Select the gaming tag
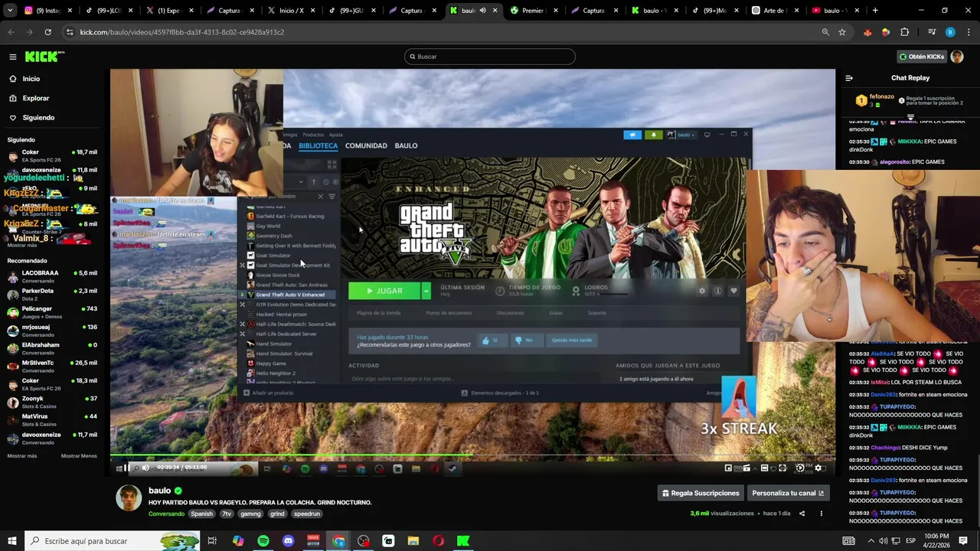Viewport: 980px width, 551px height. coord(250,514)
